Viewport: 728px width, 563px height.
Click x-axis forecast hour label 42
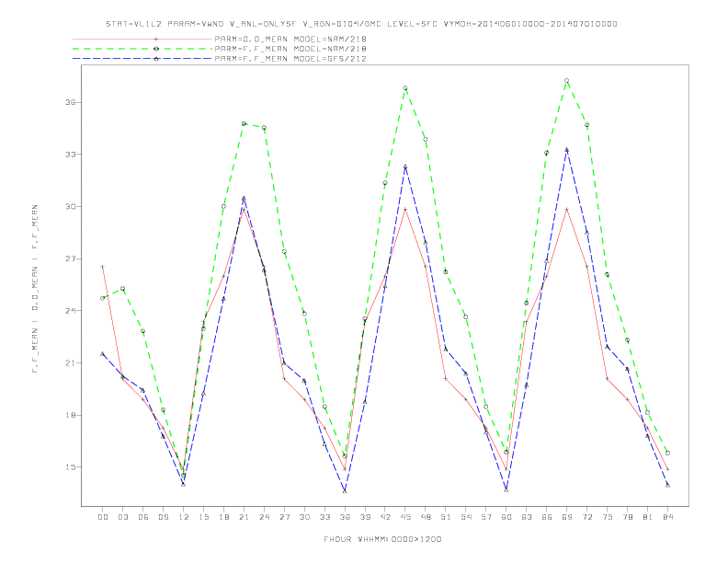click(x=385, y=517)
